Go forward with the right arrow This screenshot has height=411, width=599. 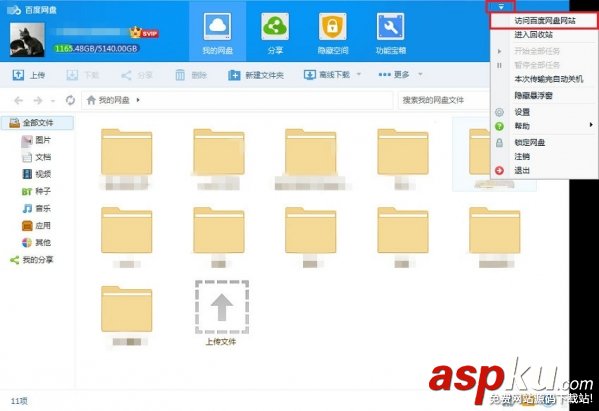pos(37,100)
